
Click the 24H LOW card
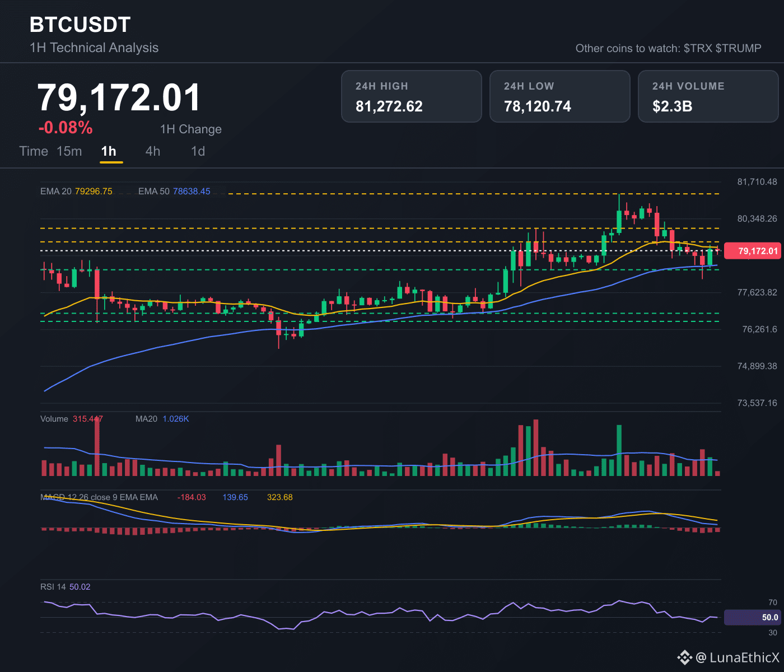560,96
